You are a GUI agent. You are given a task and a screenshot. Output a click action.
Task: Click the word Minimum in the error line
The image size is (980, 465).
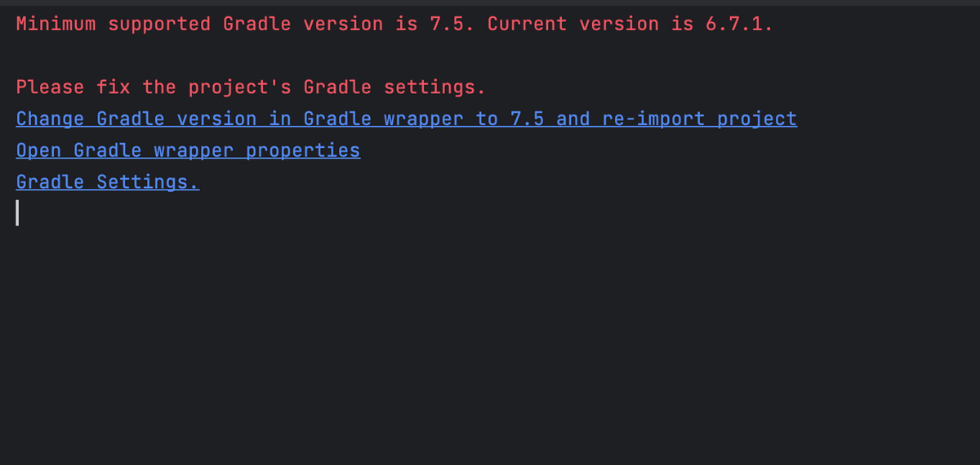(x=56, y=24)
